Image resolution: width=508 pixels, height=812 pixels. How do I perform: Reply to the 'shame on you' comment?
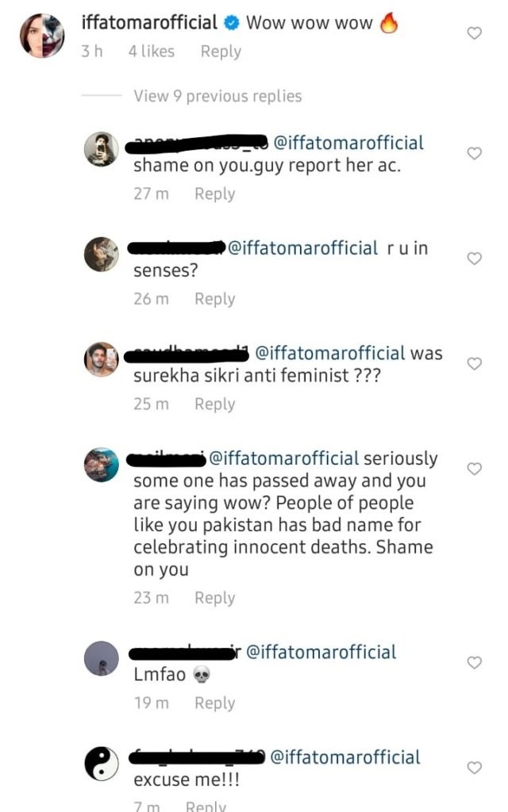tap(214, 193)
